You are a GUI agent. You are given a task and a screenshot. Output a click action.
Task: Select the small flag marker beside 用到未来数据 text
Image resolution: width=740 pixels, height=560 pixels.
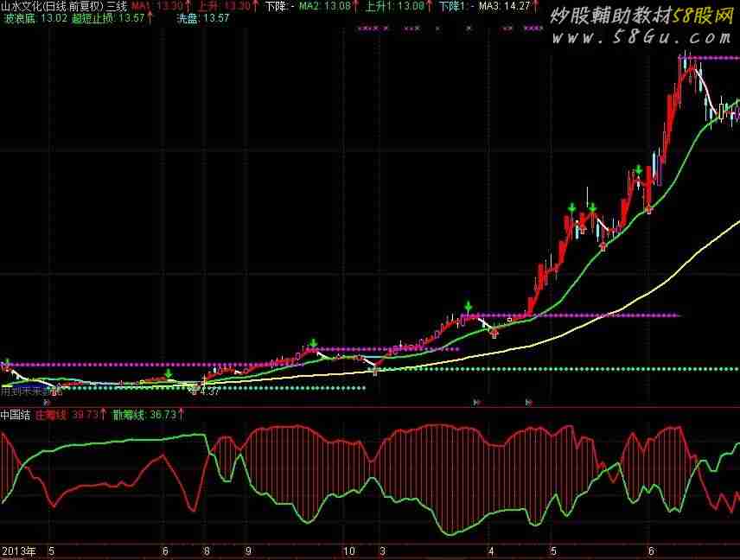click(x=47, y=402)
